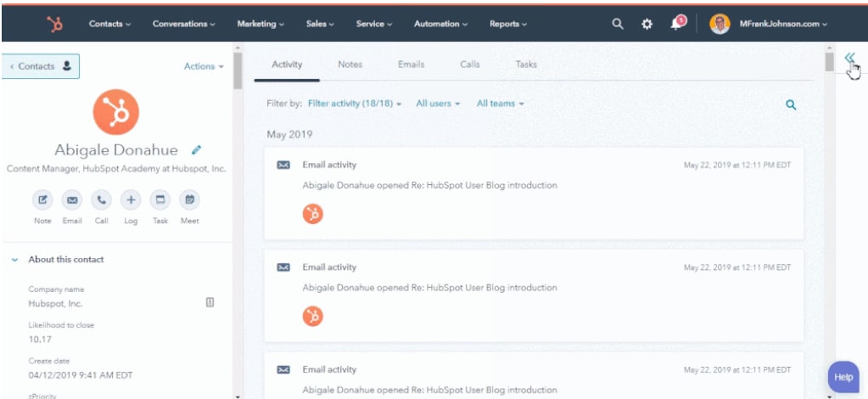Click the left sidebar scrollbar thumb
The image size is (868, 399).
pos(238,71)
